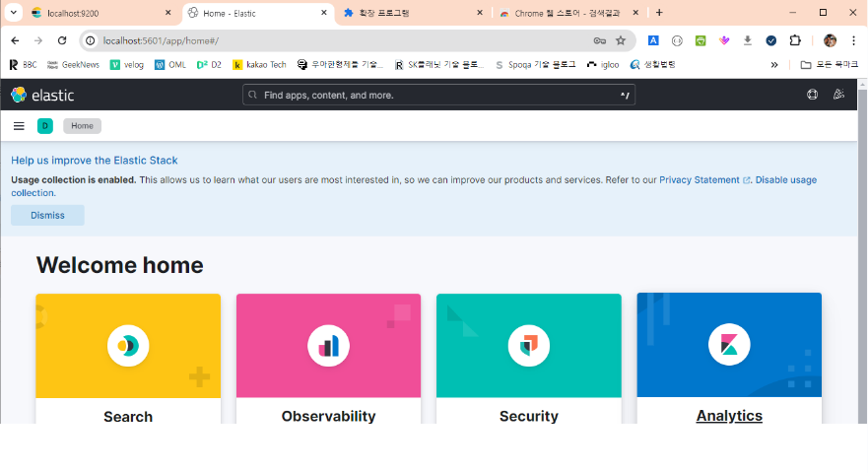Bookmark page with star icon
868x473 pixels.
coord(621,40)
